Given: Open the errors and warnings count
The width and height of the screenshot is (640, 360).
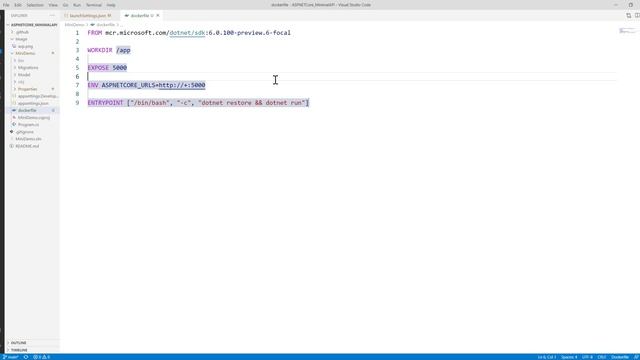Looking at the screenshot, I should (x=41, y=357).
